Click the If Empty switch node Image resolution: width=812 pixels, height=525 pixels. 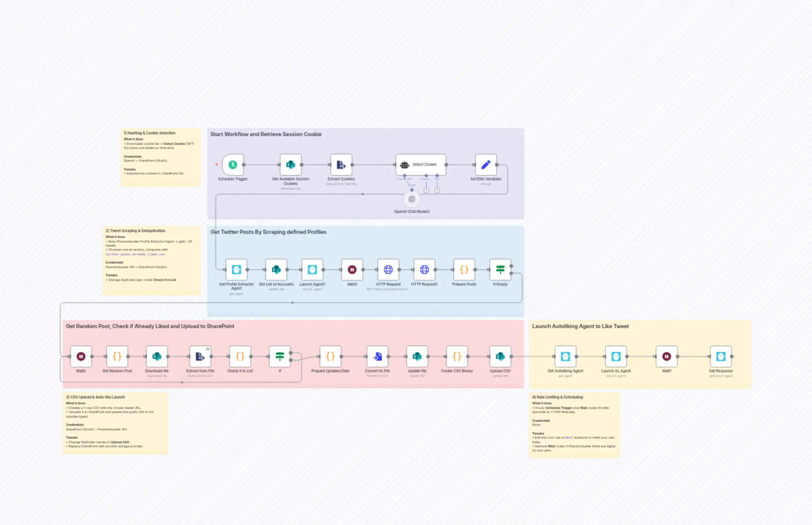click(500, 269)
